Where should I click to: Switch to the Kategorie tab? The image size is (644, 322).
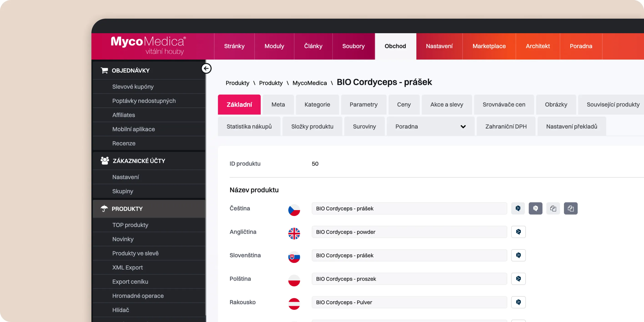point(317,105)
